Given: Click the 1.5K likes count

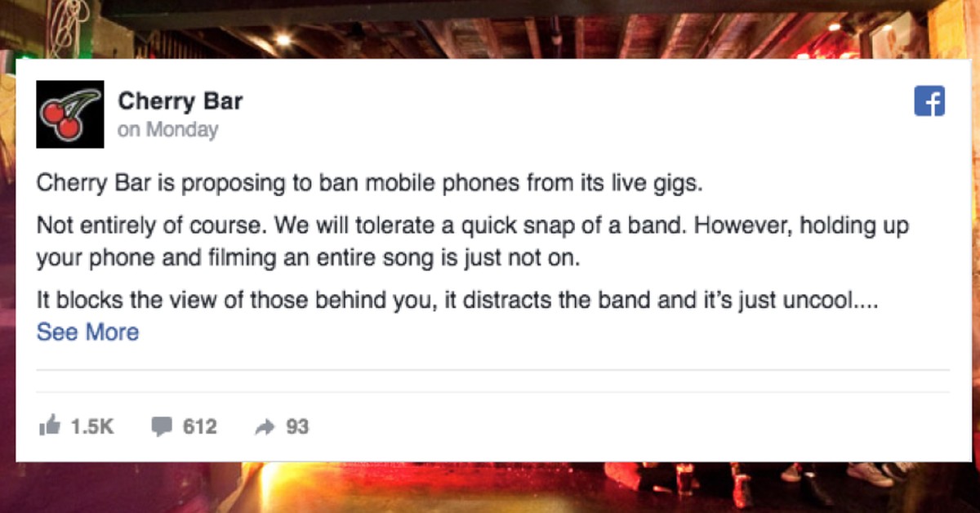Looking at the screenshot, I should coord(92,426).
